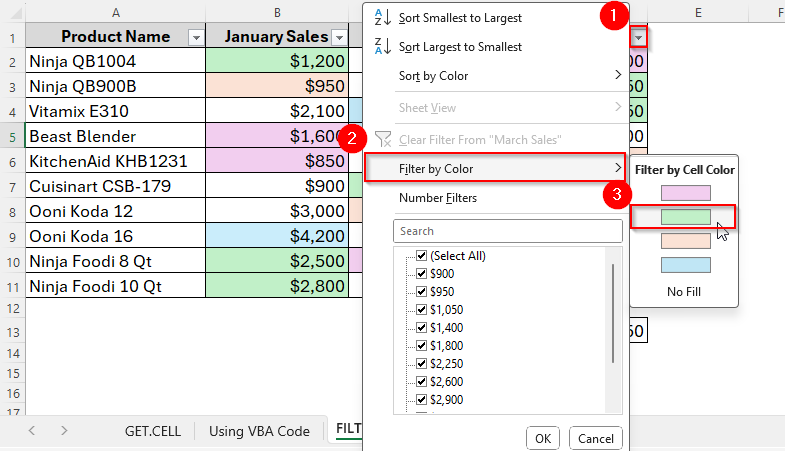Viewport: 785px width, 451px height.
Task: Click the Clear Filter funnel icon
Action: pyautogui.click(x=382, y=139)
